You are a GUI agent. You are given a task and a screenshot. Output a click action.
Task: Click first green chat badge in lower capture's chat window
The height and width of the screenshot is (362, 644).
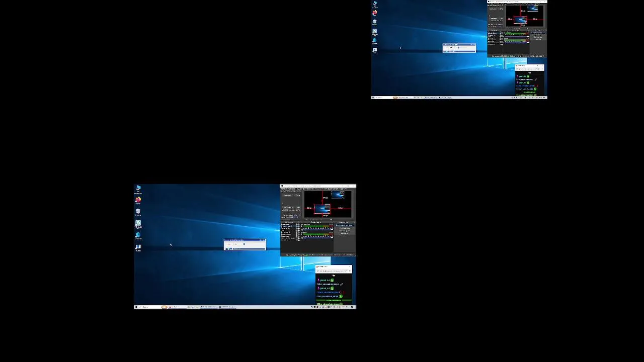coord(332,280)
